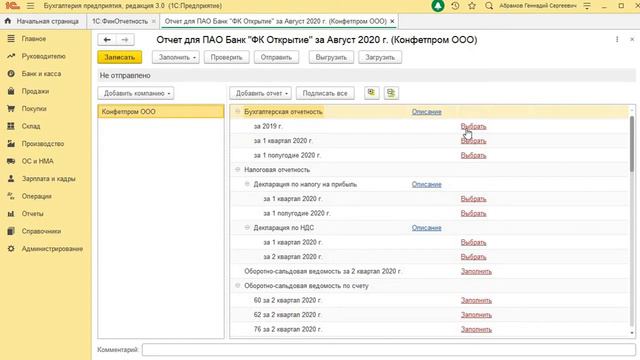Image resolution: width=640 pixels, height=360 pixels.
Task: Click Выбрать for за 2019 г.
Action: click(473, 127)
